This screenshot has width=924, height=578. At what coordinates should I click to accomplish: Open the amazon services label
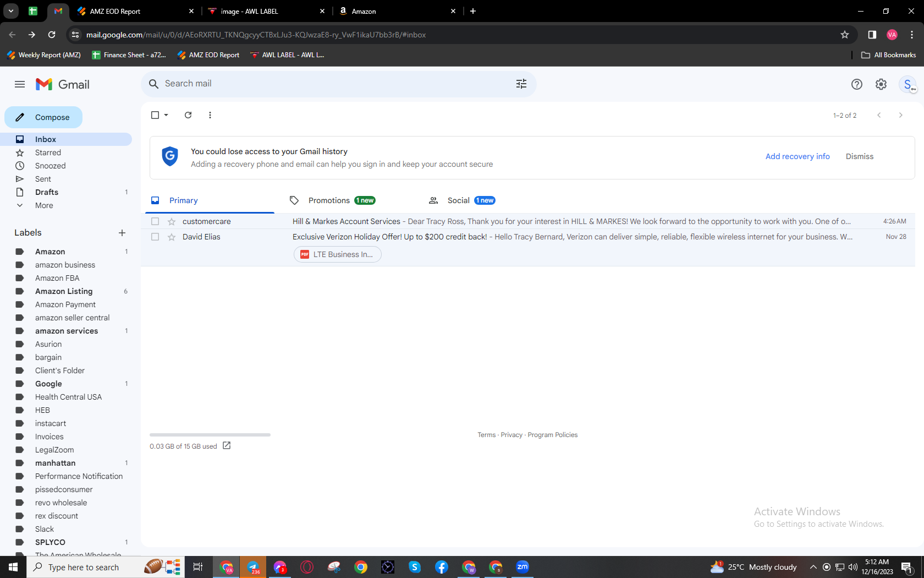(66, 331)
